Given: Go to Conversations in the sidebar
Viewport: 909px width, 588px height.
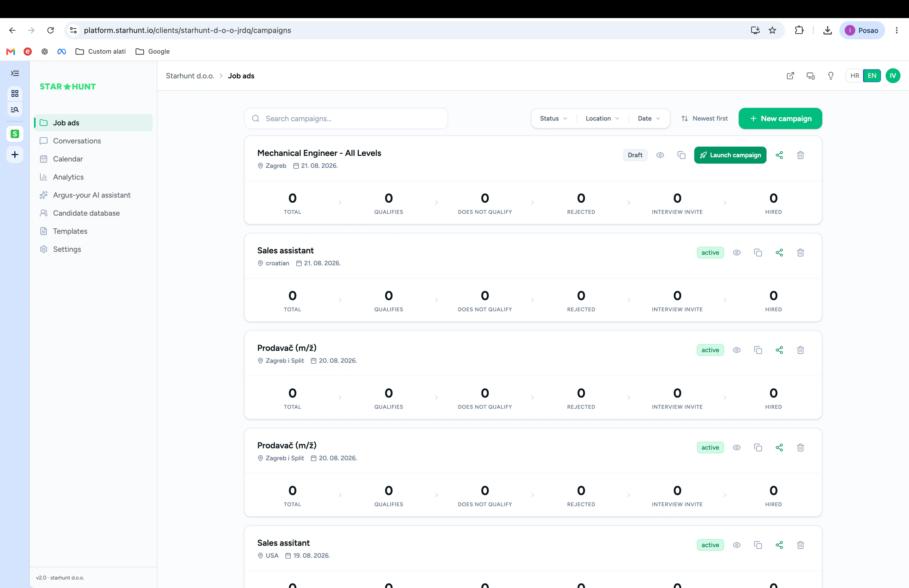Looking at the screenshot, I should pyautogui.click(x=93, y=141).
